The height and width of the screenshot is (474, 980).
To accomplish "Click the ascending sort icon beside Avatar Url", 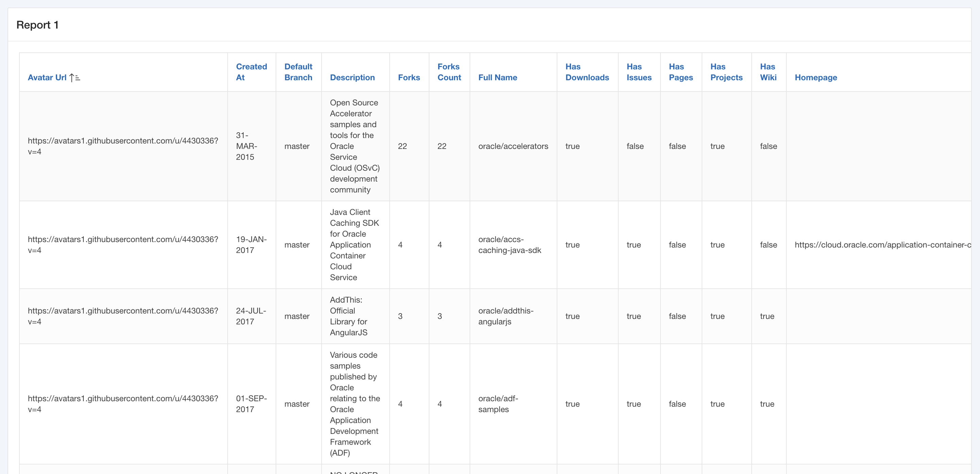I will click(x=75, y=78).
